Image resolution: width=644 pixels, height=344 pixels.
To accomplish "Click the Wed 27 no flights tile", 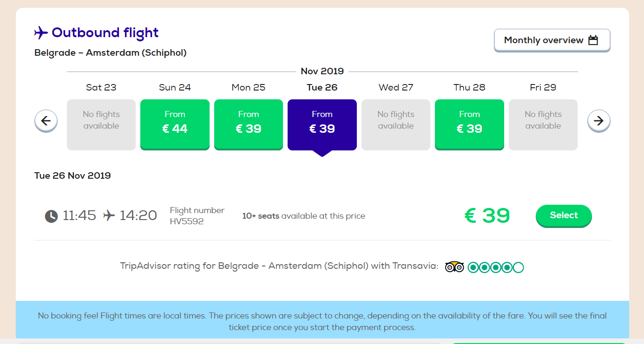I will click(396, 124).
